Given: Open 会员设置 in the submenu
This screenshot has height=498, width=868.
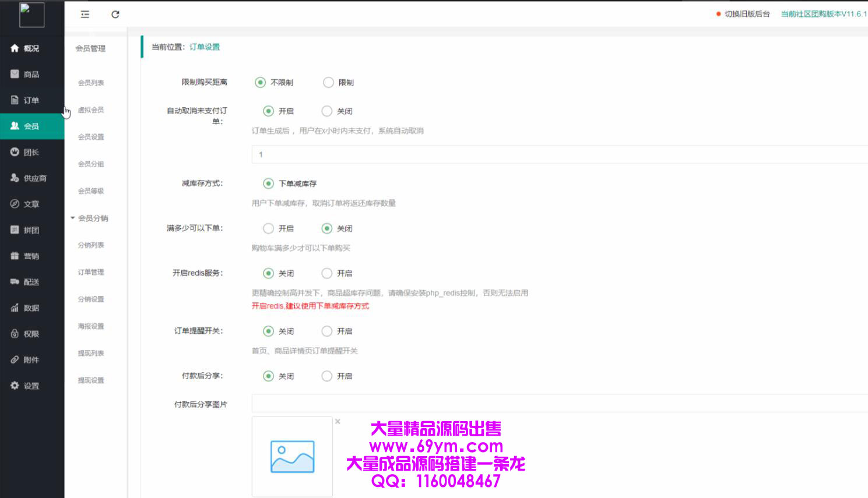Looking at the screenshot, I should [x=91, y=137].
